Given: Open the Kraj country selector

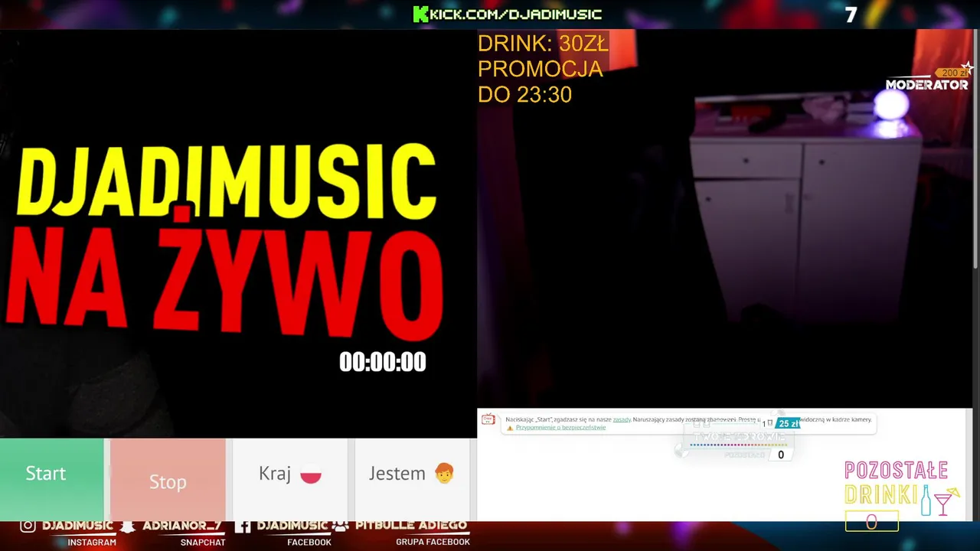Looking at the screenshot, I should click(x=289, y=480).
